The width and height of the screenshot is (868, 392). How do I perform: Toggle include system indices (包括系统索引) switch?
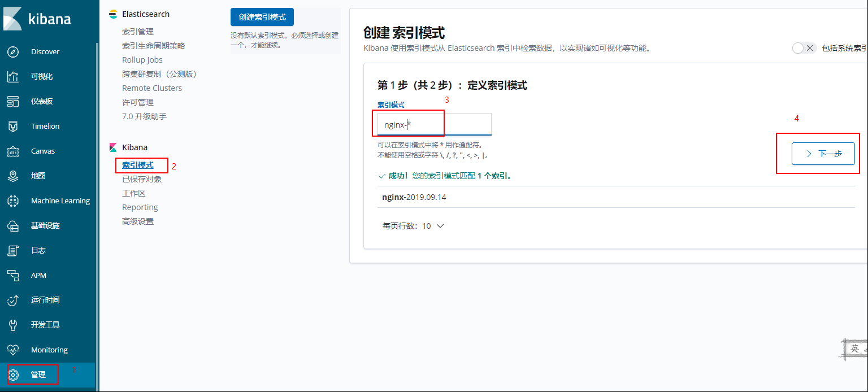pyautogui.click(x=804, y=48)
